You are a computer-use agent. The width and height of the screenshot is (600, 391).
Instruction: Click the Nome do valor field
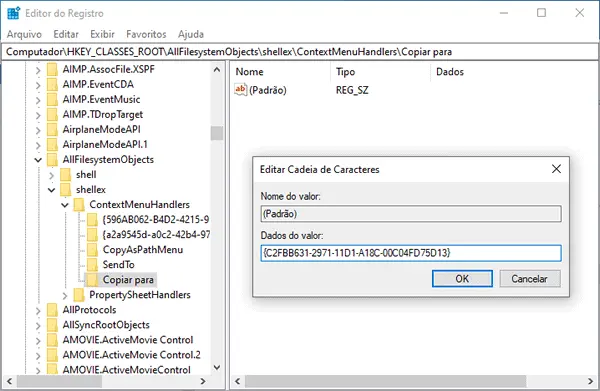tap(411, 214)
